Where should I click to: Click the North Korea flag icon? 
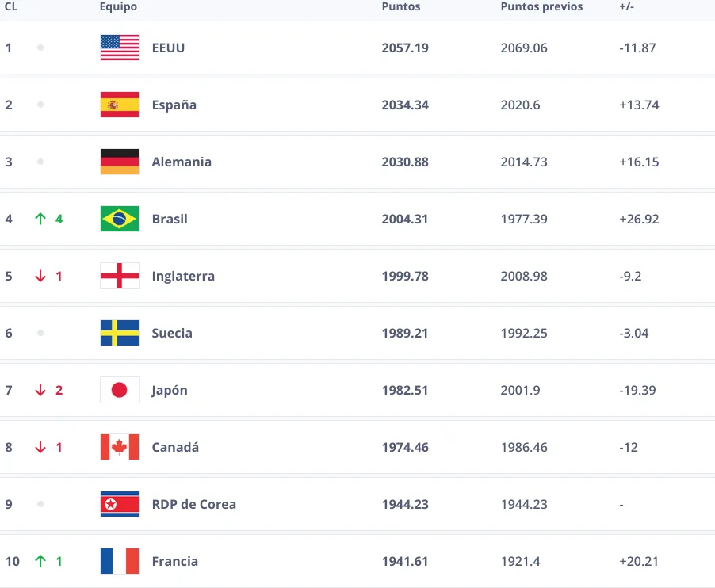120,504
